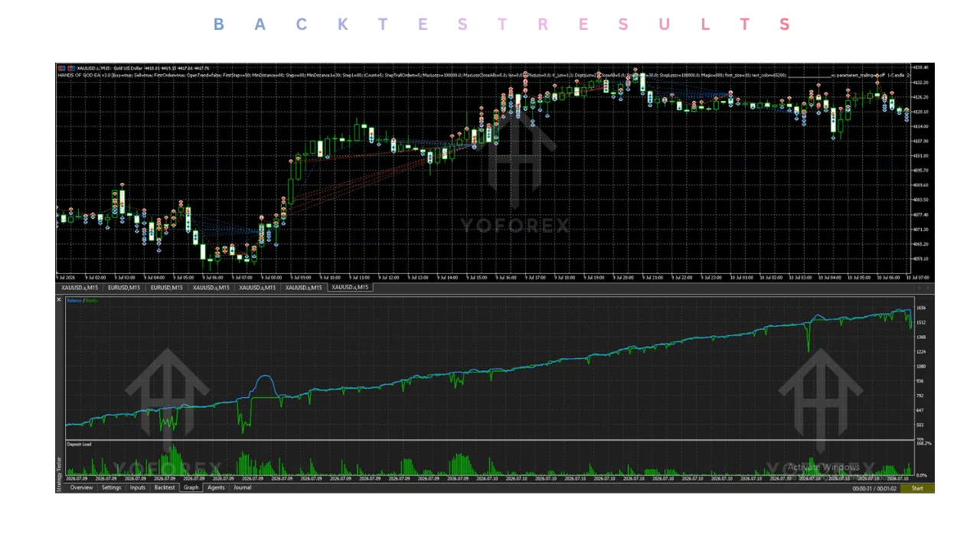Click price level 4101.80 on price scale
The width and height of the screenshot is (980, 551).
click(x=922, y=155)
